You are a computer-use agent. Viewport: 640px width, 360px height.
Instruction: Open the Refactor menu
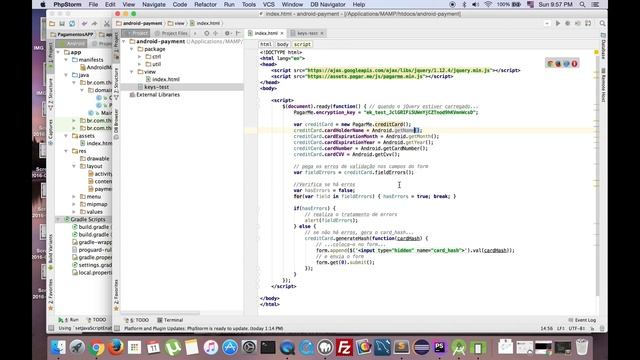(205, 4)
